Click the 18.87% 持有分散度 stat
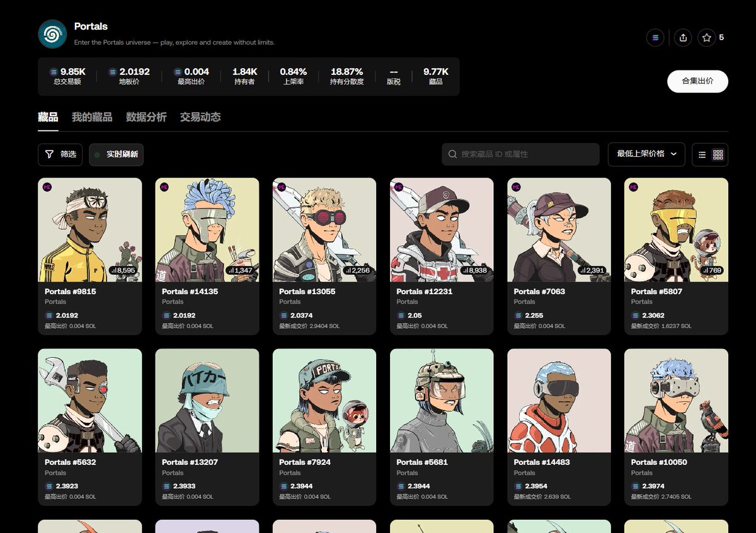Viewport: 756px width, 533px height. 346,76
